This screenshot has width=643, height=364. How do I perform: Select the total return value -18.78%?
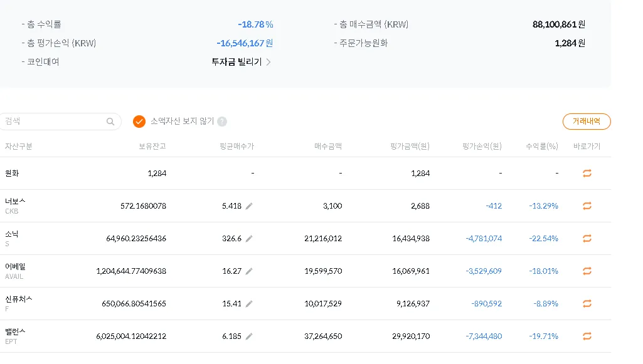pos(255,24)
